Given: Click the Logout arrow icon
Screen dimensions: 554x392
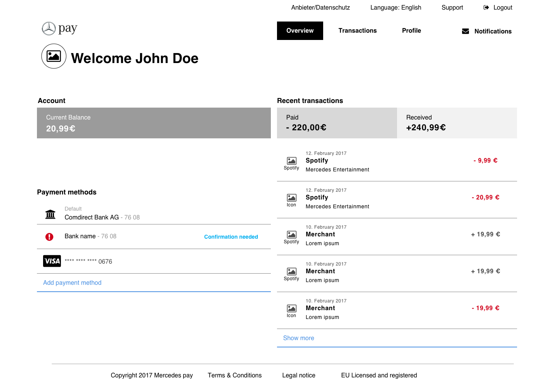Looking at the screenshot, I should [486, 7].
